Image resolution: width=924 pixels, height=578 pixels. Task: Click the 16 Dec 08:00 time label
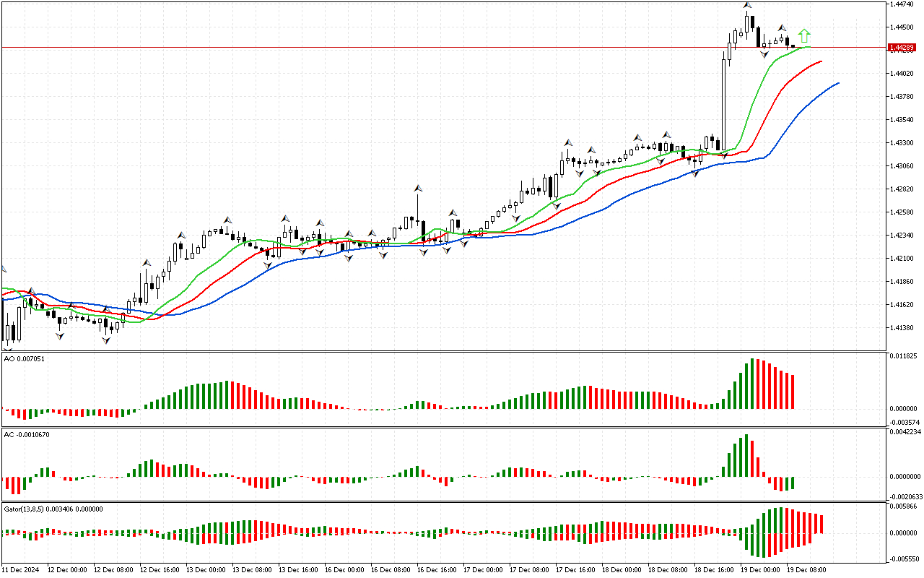coord(391,570)
